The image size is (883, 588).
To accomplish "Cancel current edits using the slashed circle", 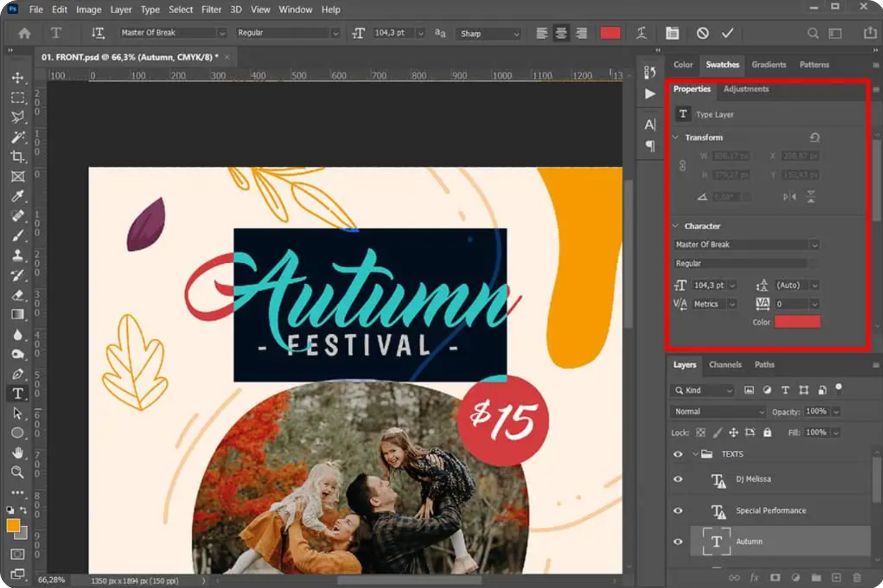I will [x=703, y=33].
